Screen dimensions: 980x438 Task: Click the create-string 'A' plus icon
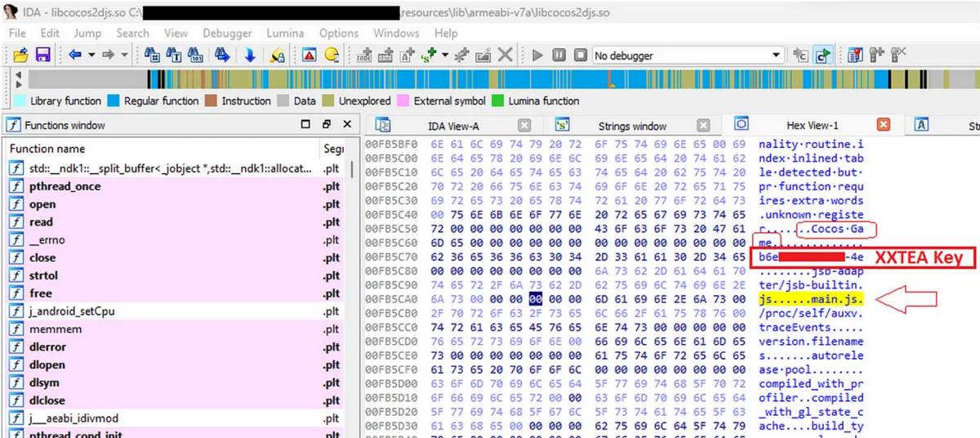click(x=408, y=56)
